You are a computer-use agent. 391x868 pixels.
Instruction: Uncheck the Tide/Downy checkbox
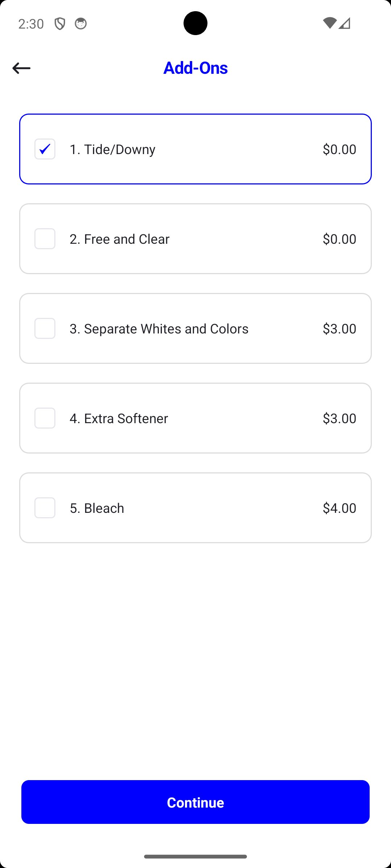45,149
